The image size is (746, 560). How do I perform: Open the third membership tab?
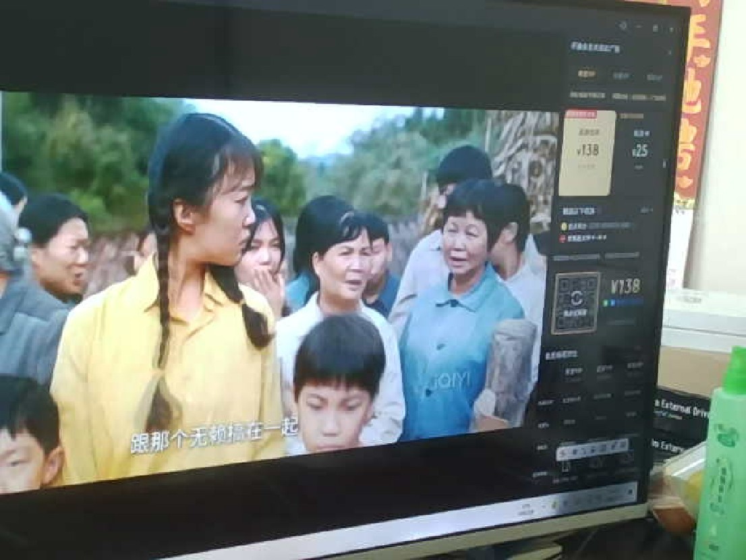(x=654, y=78)
